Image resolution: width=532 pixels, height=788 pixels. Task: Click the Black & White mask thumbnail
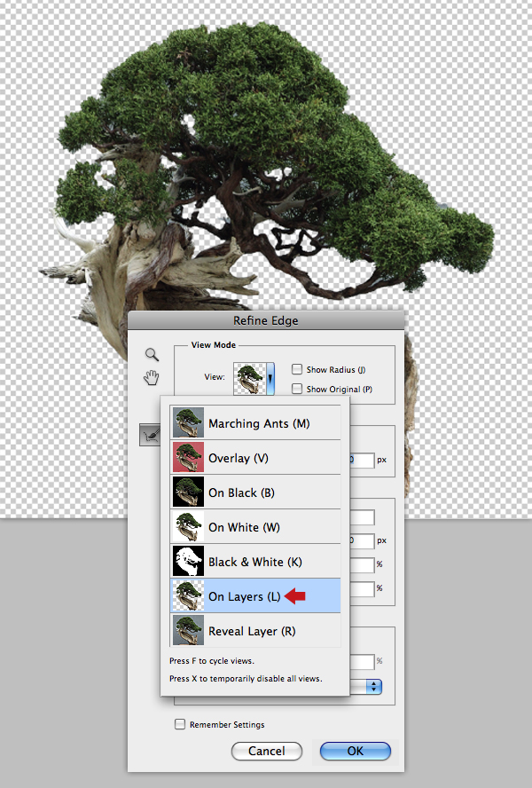tap(188, 562)
